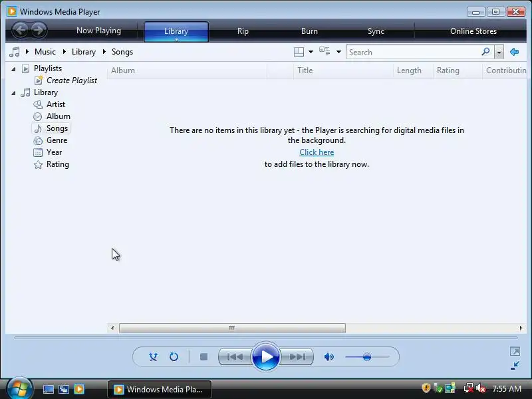532x399 pixels.
Task: Select Artist view in library tree
Action: tap(56, 104)
